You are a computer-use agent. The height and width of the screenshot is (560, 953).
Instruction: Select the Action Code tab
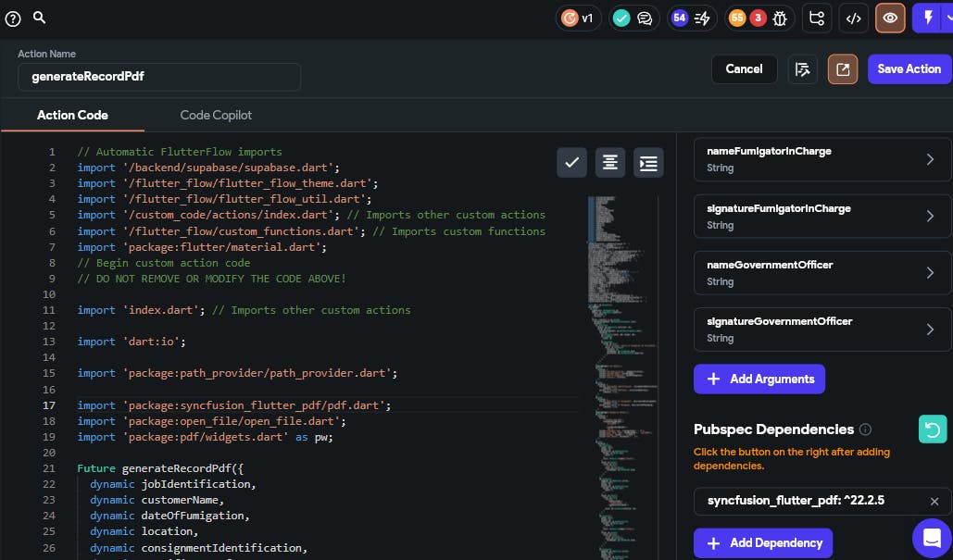pos(72,115)
